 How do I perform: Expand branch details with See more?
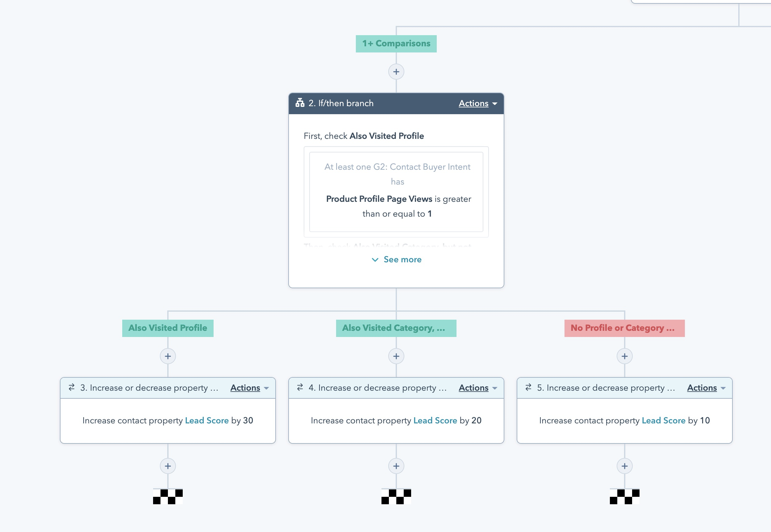[396, 259]
